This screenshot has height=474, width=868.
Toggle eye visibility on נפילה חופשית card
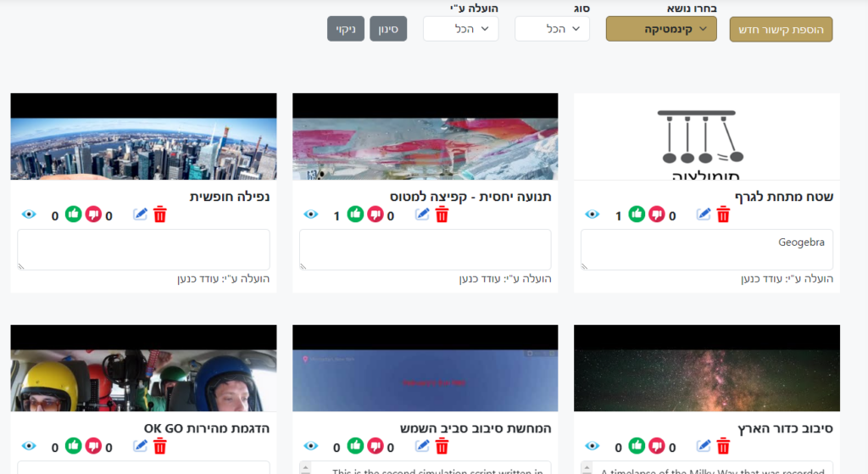29,215
